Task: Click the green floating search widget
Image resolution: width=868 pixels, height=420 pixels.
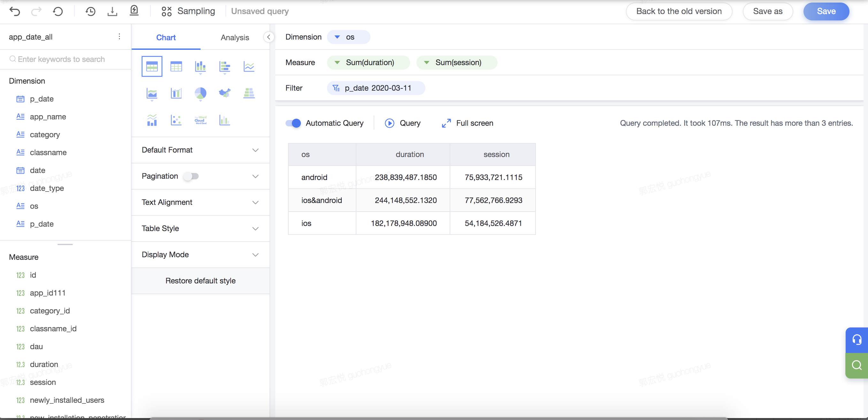Action: pos(857,365)
